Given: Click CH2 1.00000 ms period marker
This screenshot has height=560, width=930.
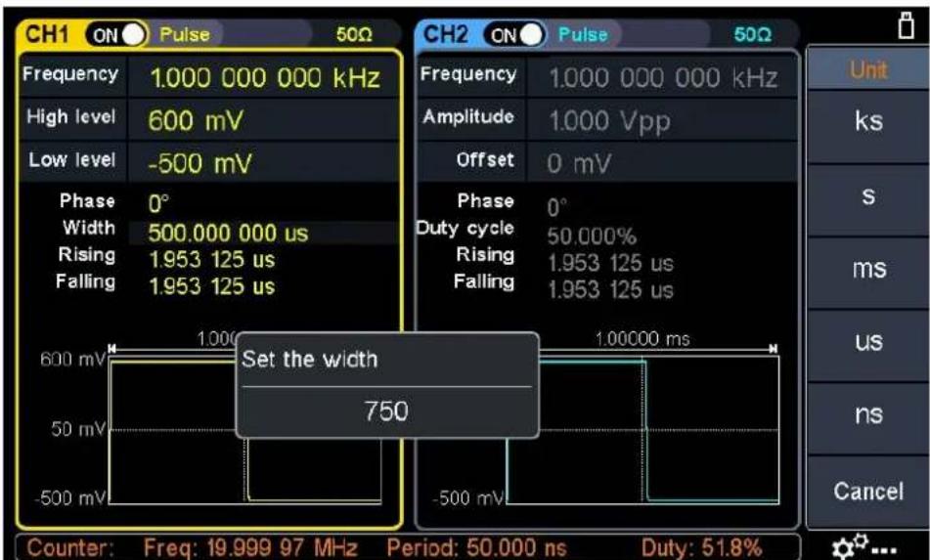Looking at the screenshot, I should pos(642,339).
